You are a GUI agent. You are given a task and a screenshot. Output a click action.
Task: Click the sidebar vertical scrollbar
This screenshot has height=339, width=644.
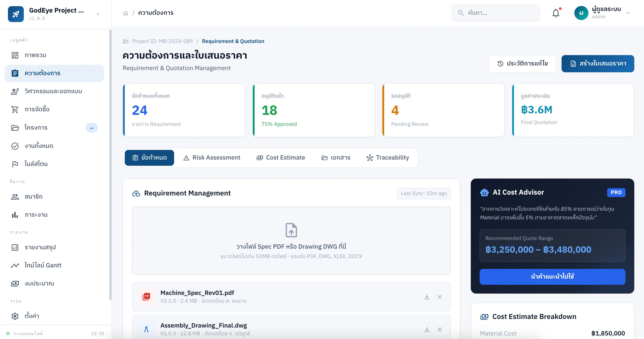[110, 165]
